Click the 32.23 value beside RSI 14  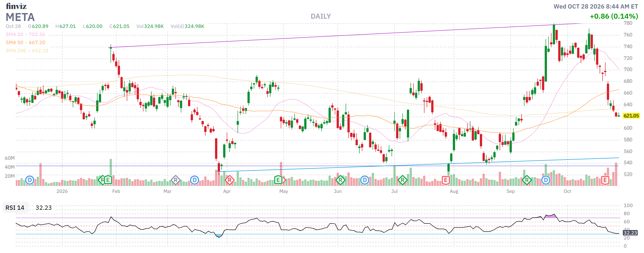tap(43, 208)
